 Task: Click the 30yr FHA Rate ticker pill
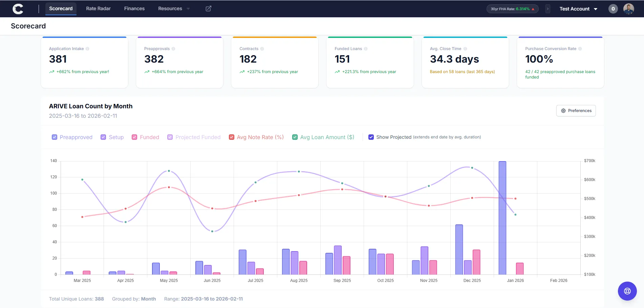(512, 9)
